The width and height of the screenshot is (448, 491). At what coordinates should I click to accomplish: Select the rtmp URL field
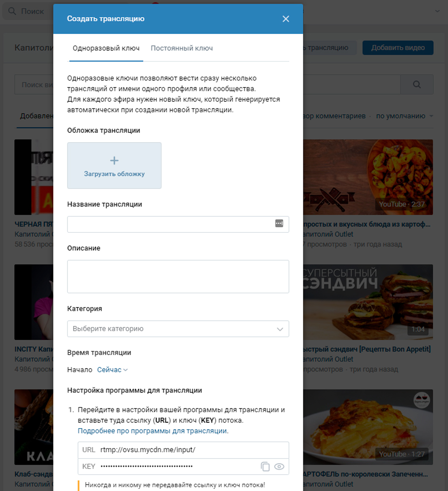click(183, 450)
